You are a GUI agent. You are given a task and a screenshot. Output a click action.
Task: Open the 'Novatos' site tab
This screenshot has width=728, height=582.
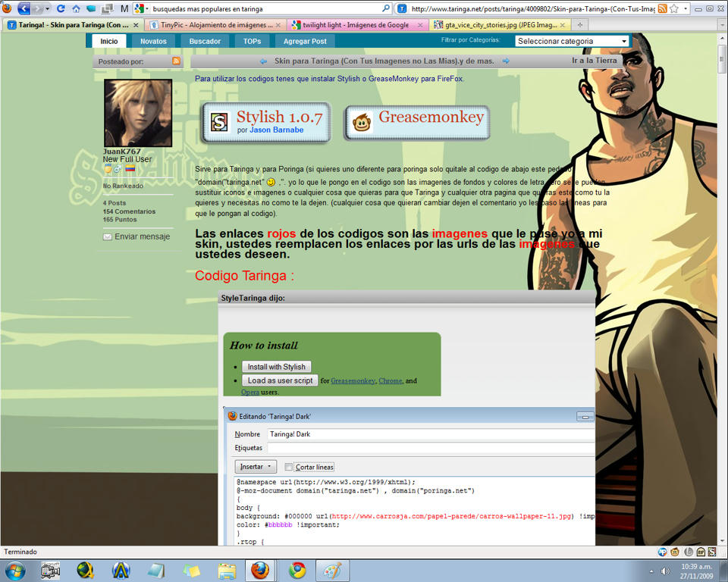point(153,42)
